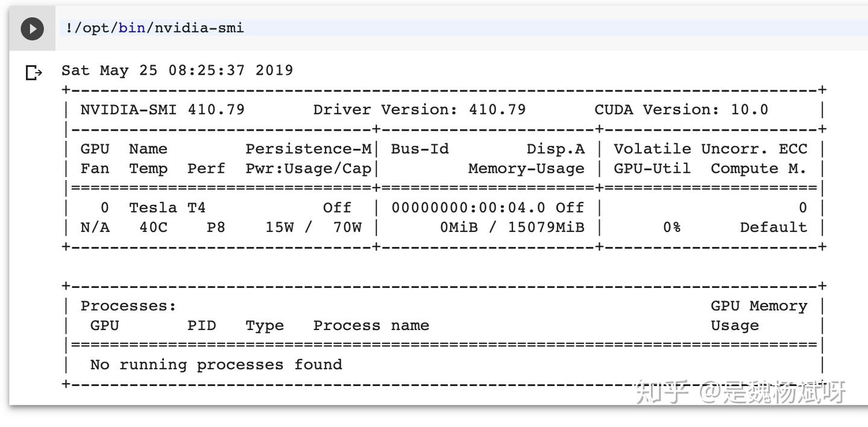Click the 'GPU-Util' column header
This screenshot has height=427, width=868.
tap(652, 169)
